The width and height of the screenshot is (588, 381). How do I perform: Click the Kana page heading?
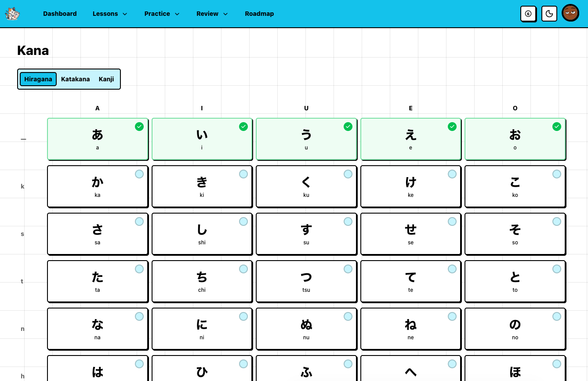[x=33, y=51]
